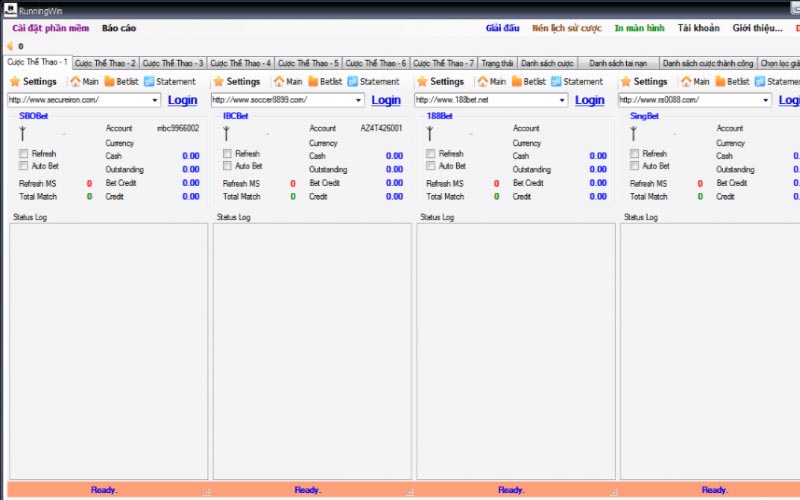Open Settings star icon in SBOBet panel
The width and height of the screenshot is (800, 500).
click(x=15, y=81)
